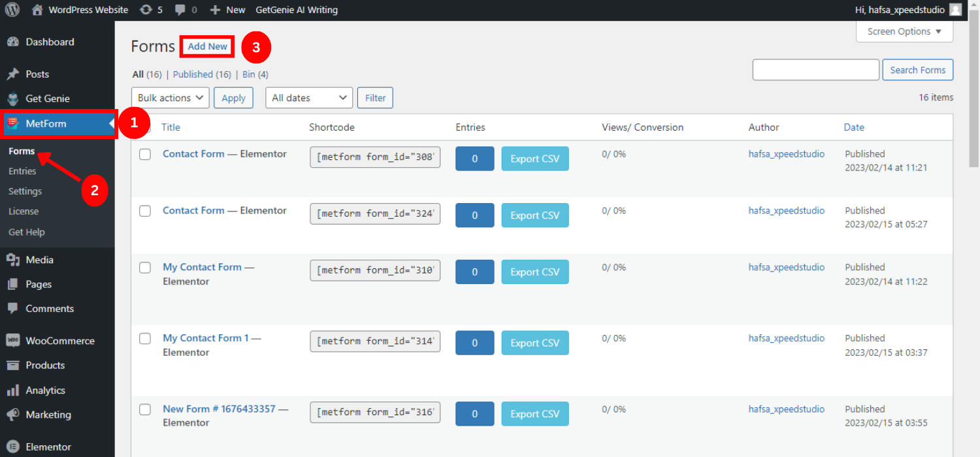The image size is (980, 457).
Task: Click the Pages sidebar icon
Action: [13, 285]
